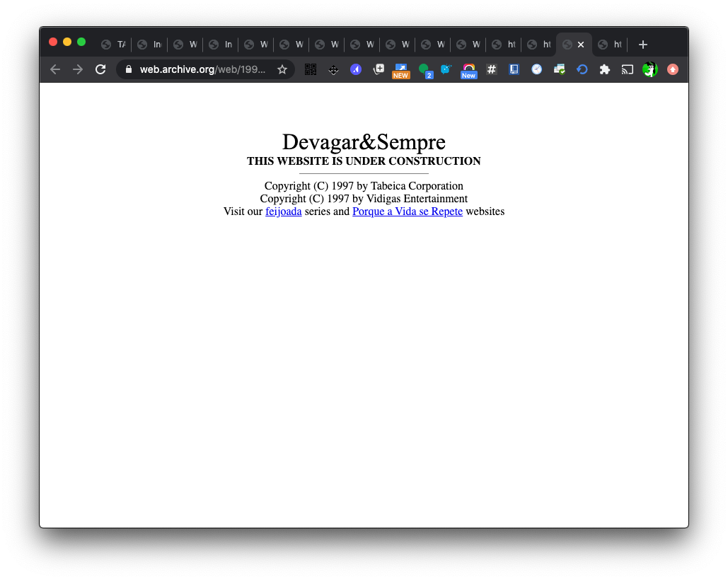Open the feijoada link
728x580 pixels.
click(x=283, y=211)
